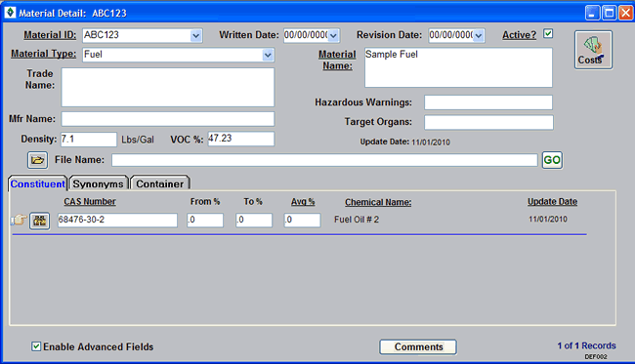Uncheck Enable Advanced Fields checkbox
The image size is (635, 364).
tap(36, 346)
